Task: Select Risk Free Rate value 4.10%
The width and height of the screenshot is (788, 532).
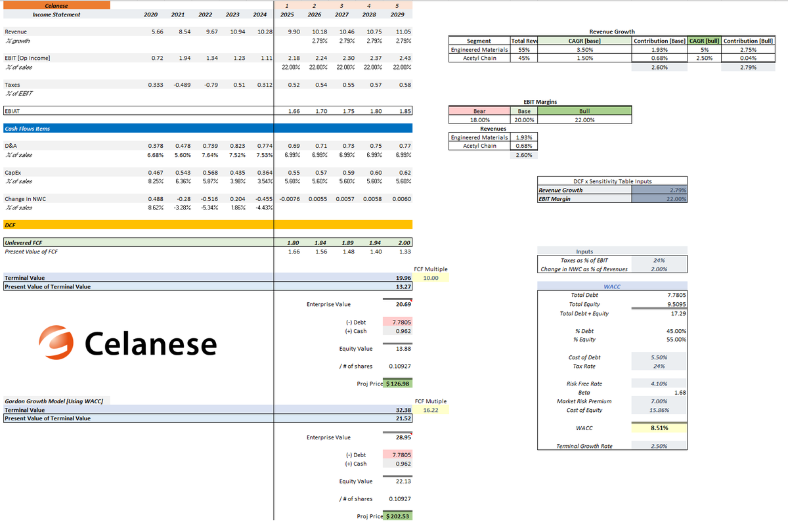Action: point(659,384)
